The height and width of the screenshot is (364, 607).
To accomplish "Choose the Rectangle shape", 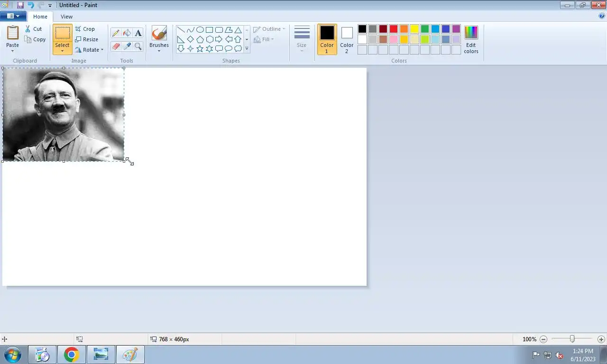I will (209, 29).
